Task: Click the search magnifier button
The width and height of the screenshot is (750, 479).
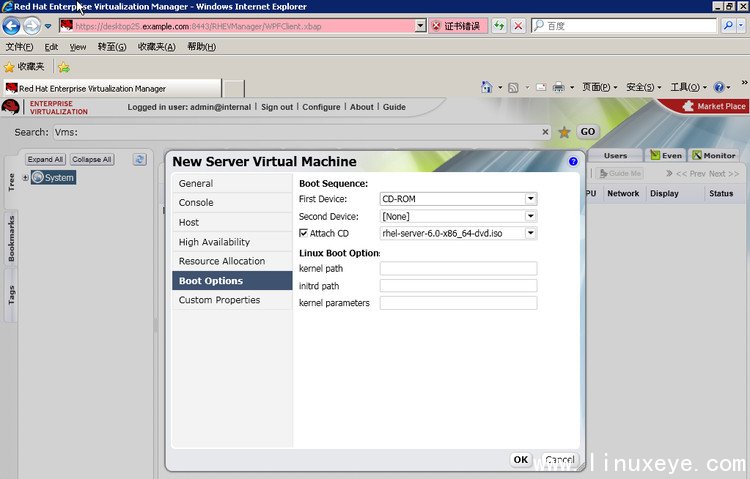Action: pyautogui.click(x=728, y=26)
